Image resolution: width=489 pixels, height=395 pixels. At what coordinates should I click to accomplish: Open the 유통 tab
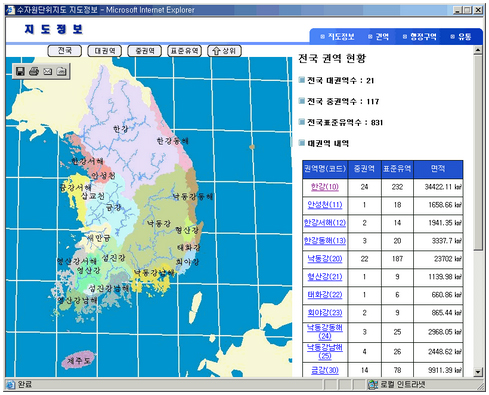pos(461,37)
